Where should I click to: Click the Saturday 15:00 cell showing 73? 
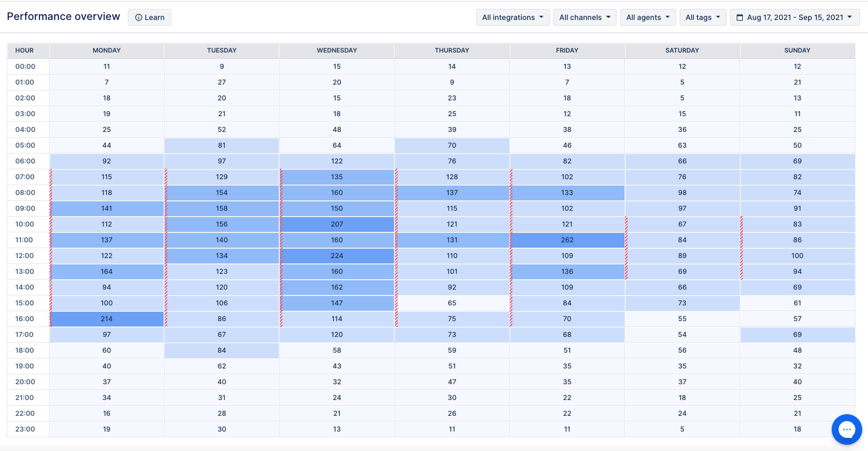click(x=682, y=303)
